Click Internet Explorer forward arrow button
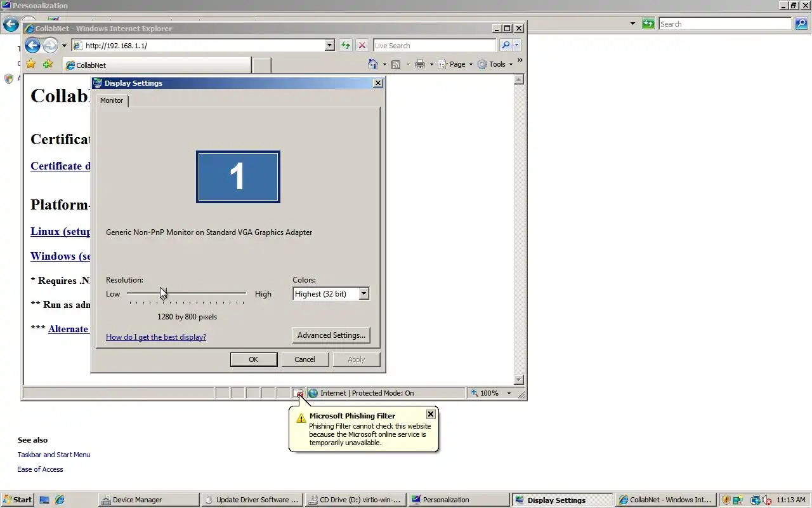This screenshot has width=812, height=508. [50, 45]
